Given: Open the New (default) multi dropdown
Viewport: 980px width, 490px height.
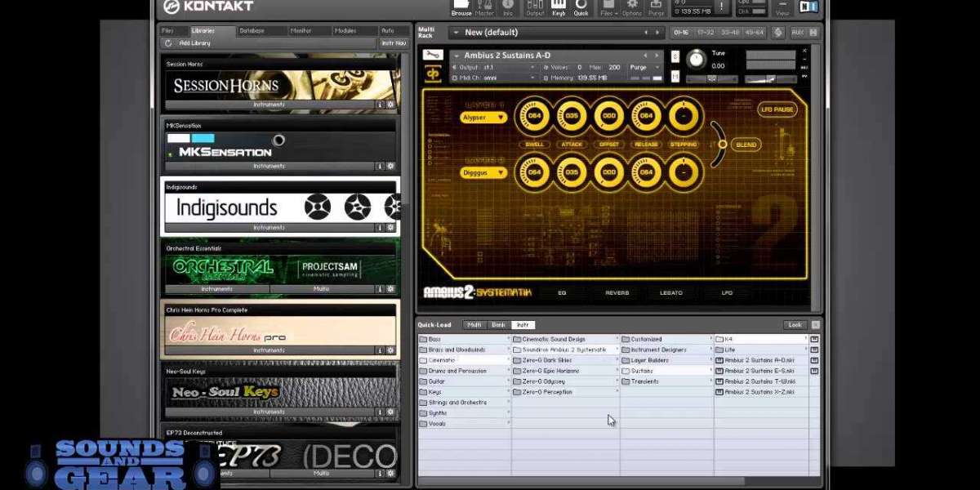Looking at the screenshot, I should pyautogui.click(x=558, y=33).
